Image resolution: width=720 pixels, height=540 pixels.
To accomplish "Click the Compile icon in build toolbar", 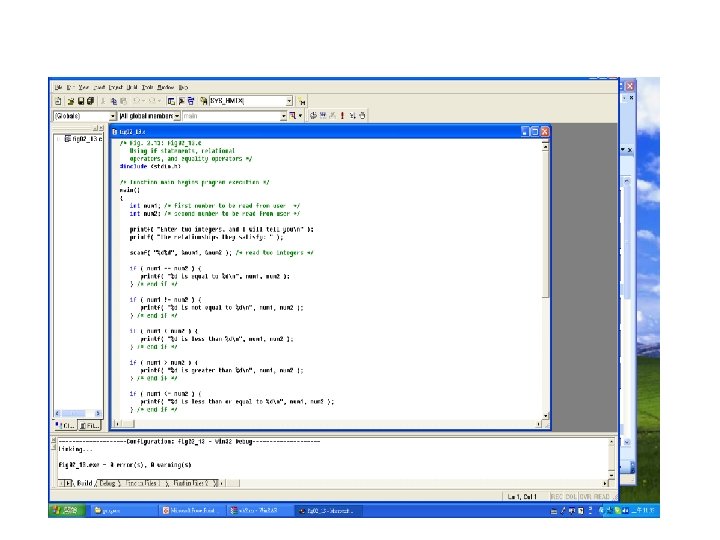I will coord(313,116).
